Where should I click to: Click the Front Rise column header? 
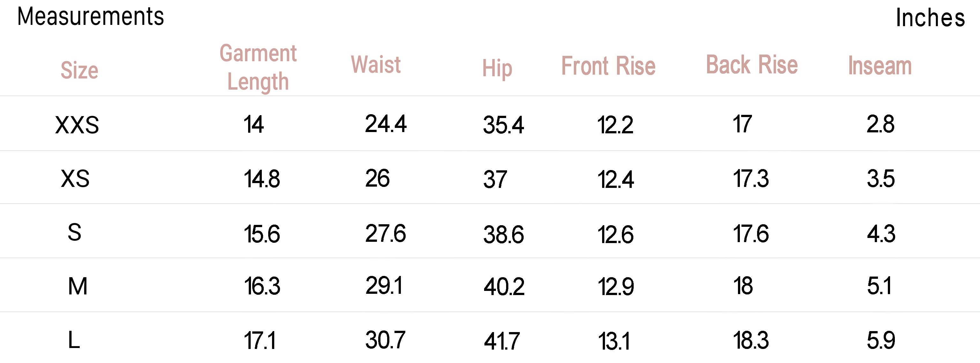click(x=608, y=66)
